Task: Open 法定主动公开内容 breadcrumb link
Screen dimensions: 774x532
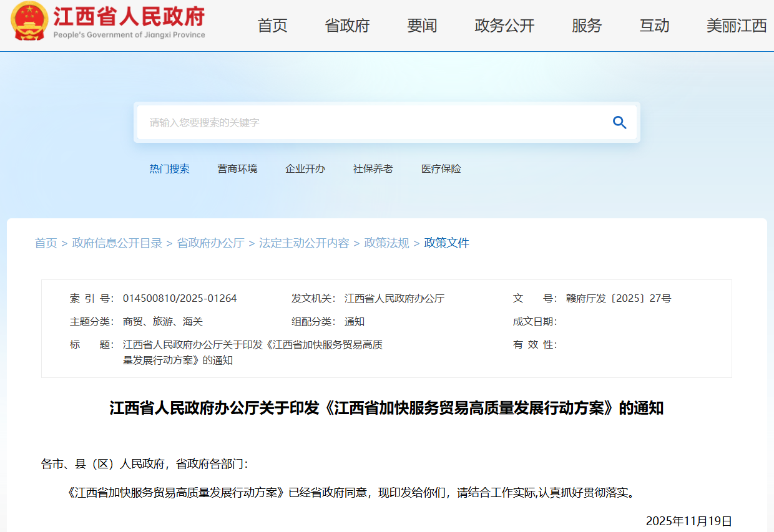Action: [304, 243]
